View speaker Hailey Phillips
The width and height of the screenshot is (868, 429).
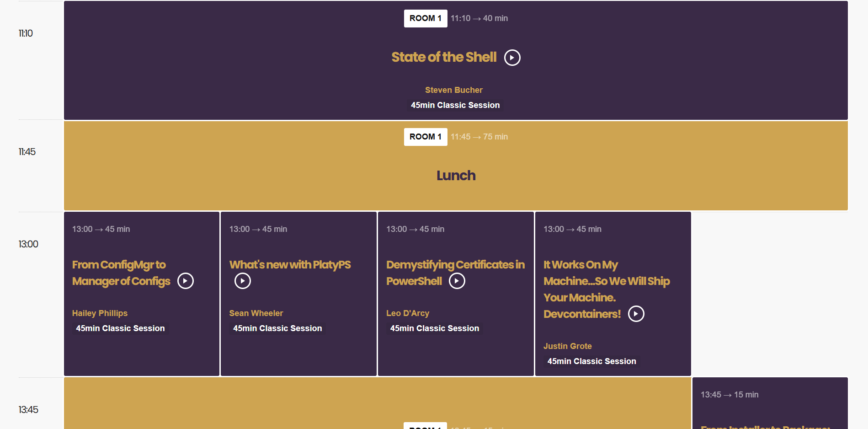100,313
